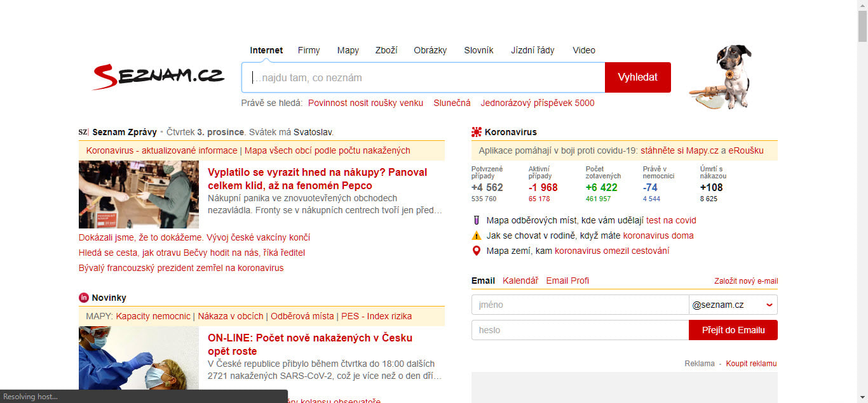
Task: Open the Seznam Zprávy section heading
Action: (125, 132)
